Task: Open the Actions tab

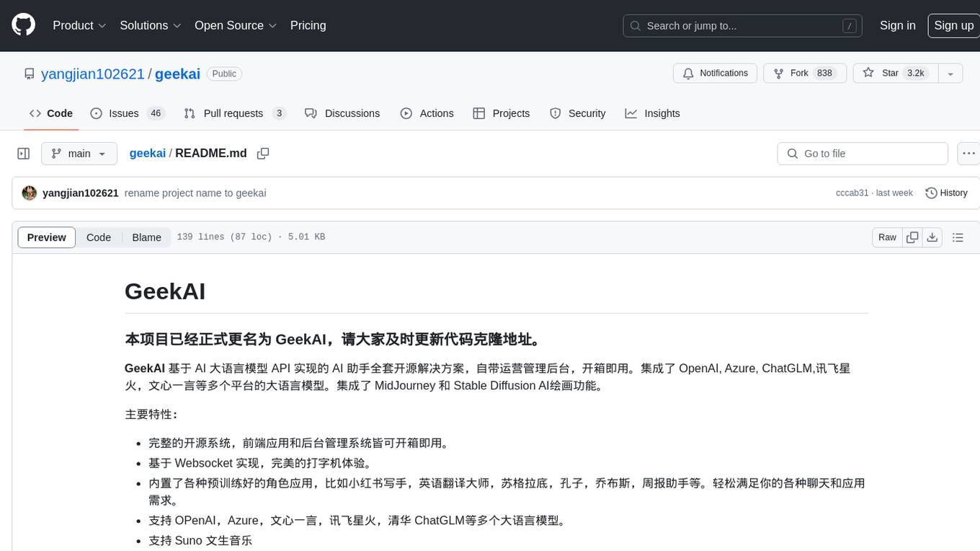Action: pyautogui.click(x=427, y=113)
